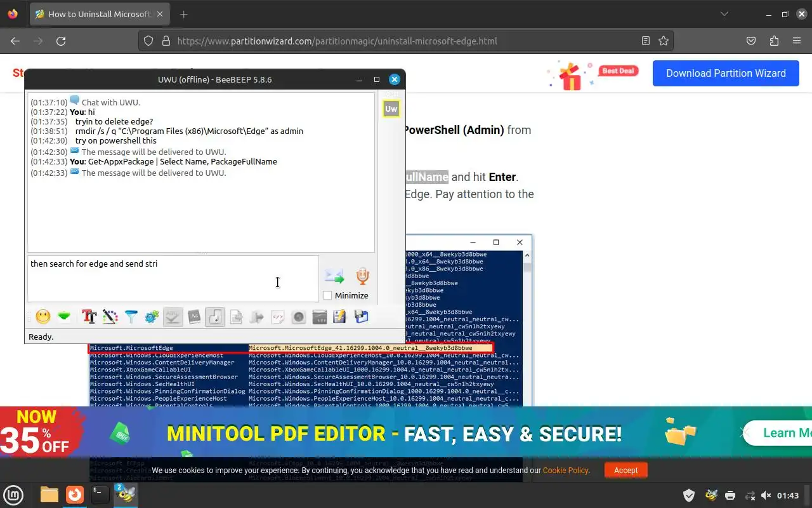The image size is (812, 508).
Task: Toggle the return-key send option icon
Action: click(215, 316)
